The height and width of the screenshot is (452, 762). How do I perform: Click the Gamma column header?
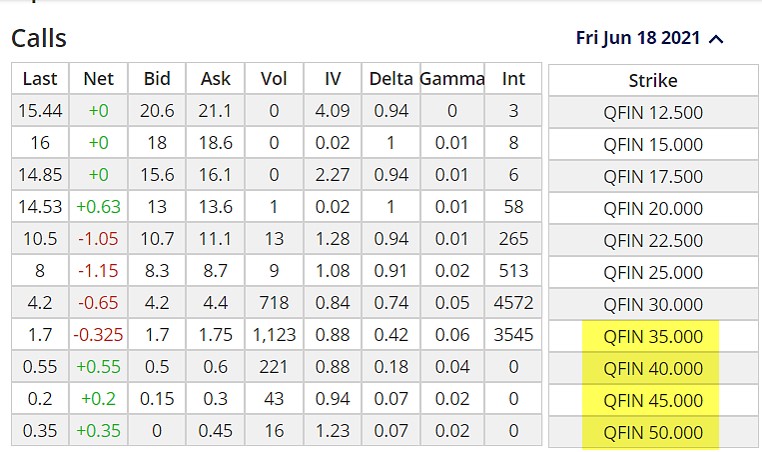click(x=452, y=79)
